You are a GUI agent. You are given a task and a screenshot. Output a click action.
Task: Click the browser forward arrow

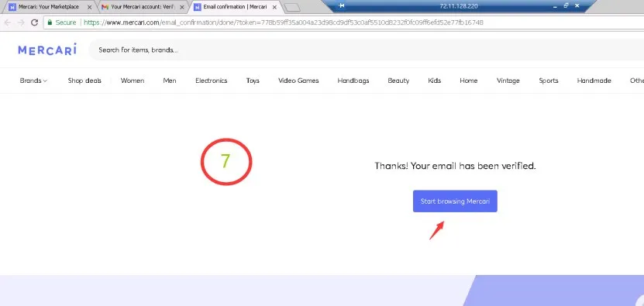(x=21, y=22)
